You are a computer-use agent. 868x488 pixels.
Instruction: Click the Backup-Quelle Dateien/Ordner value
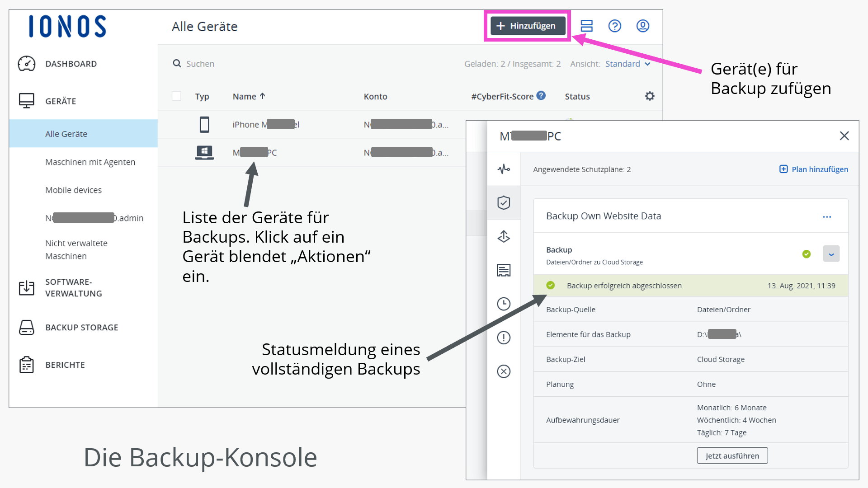pos(723,310)
